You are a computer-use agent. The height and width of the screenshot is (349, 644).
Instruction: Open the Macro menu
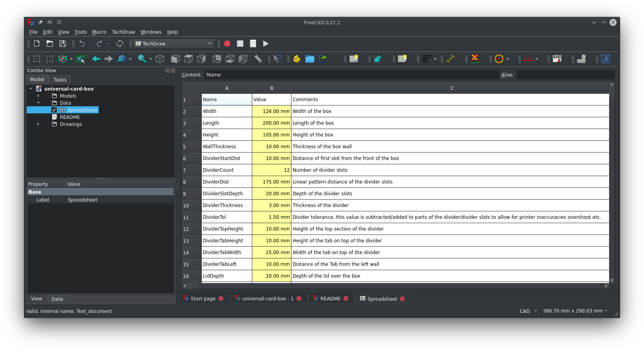tap(99, 32)
